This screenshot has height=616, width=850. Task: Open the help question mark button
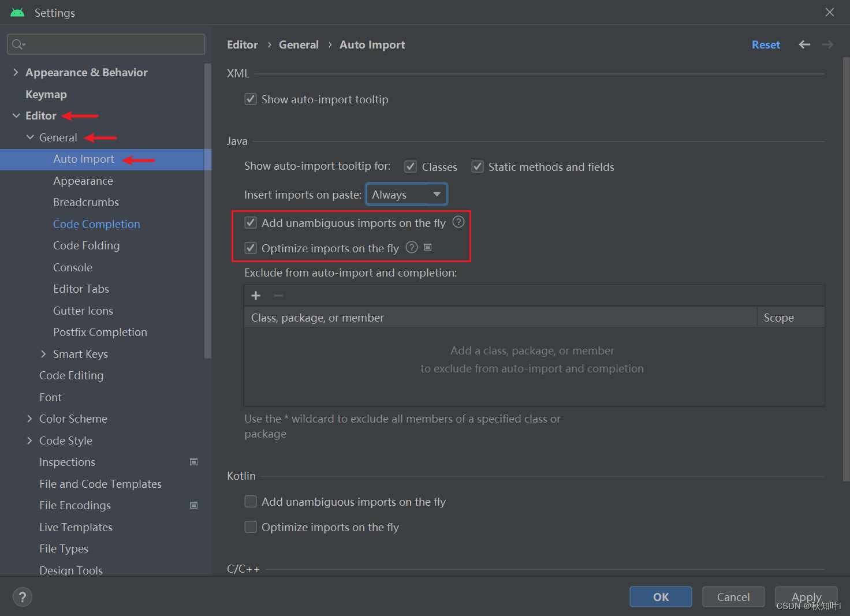[23, 597]
